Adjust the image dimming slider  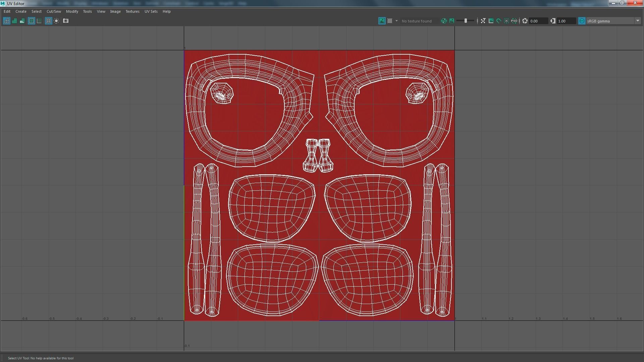click(466, 21)
